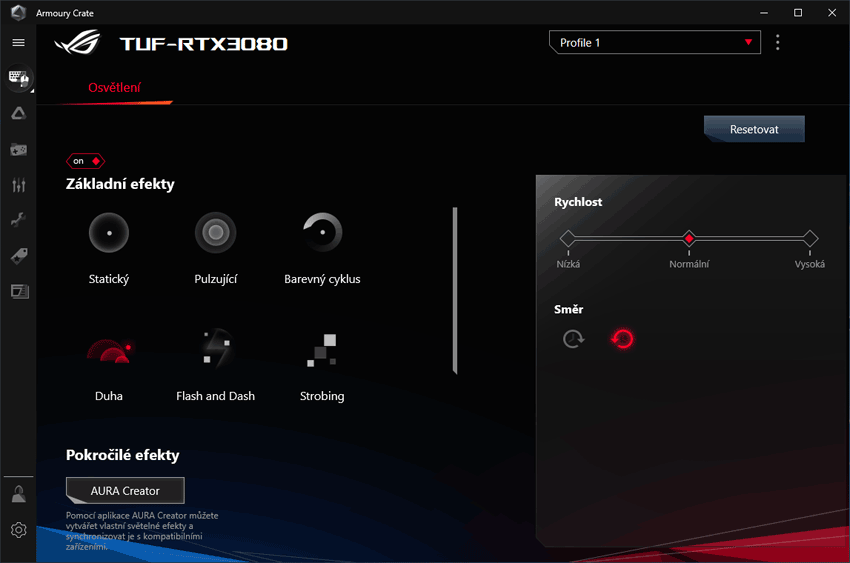Set speed slider to Normální
This screenshot has width=850, height=563.
coord(689,238)
